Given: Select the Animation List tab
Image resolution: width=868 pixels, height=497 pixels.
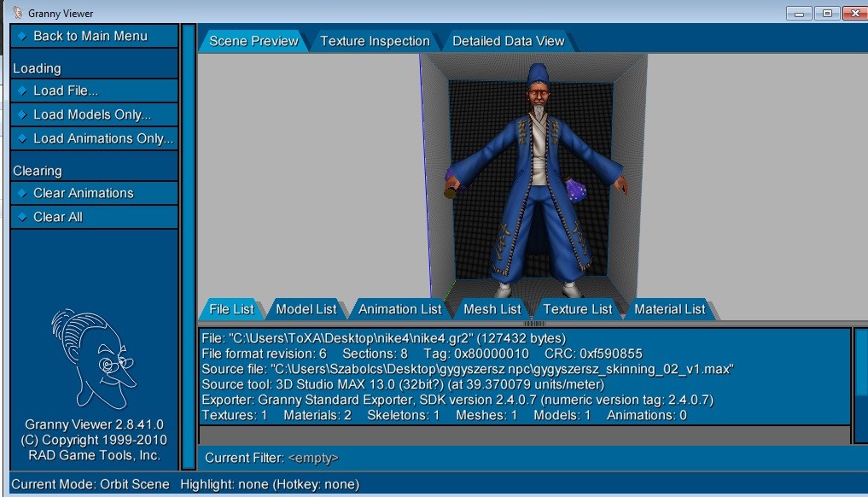Looking at the screenshot, I should [399, 309].
